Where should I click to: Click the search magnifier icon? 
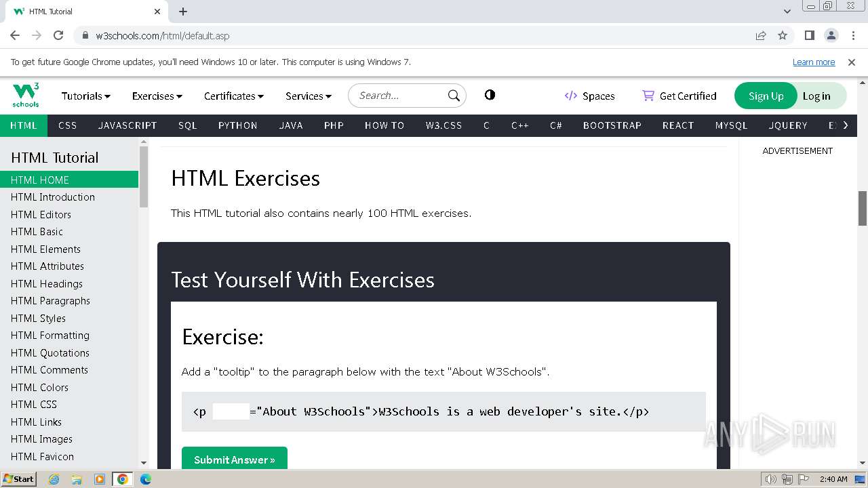click(x=454, y=96)
